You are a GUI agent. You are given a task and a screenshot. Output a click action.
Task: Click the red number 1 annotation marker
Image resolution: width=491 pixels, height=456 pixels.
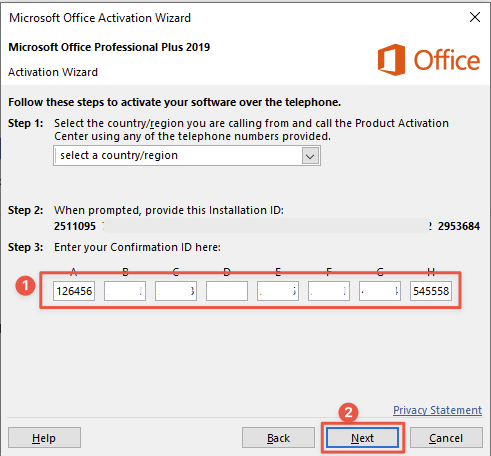click(25, 286)
